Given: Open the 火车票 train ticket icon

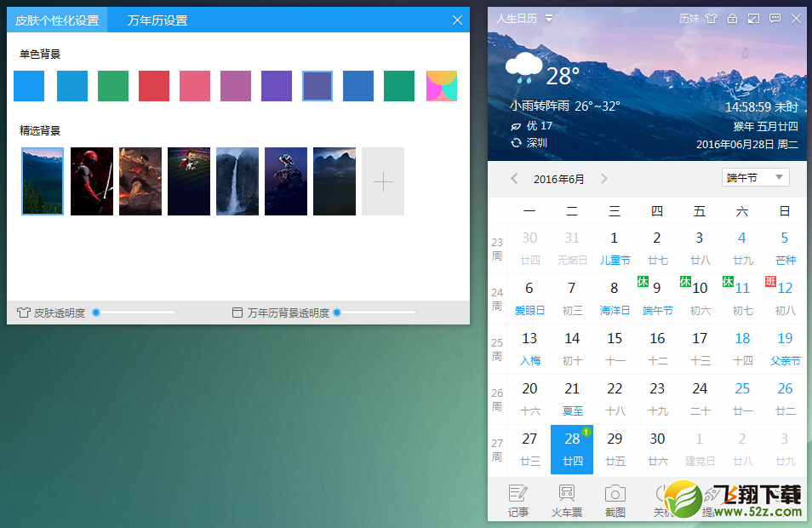Looking at the screenshot, I should coord(567,501).
